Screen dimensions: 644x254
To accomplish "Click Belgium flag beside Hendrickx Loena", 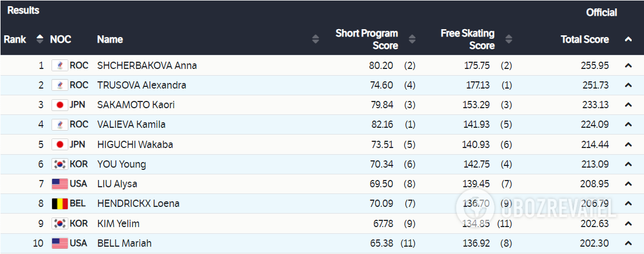I will (59, 204).
